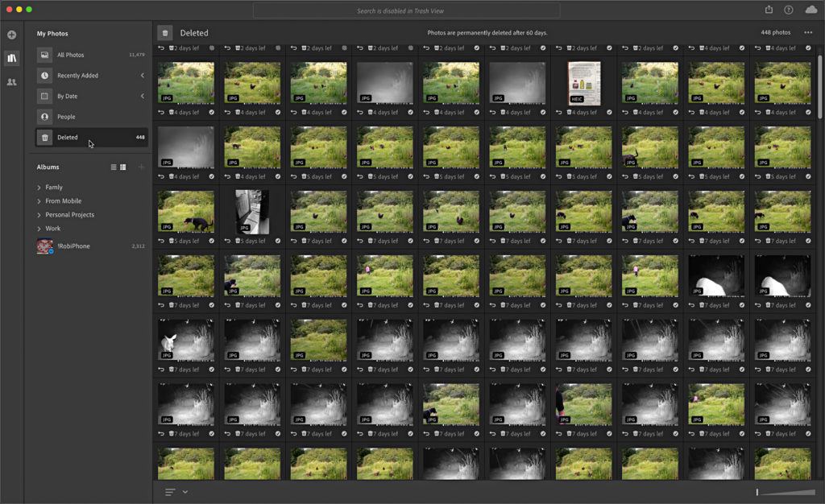Switch Albums to compact list view
This screenshot has height=504, width=825.
click(x=114, y=167)
